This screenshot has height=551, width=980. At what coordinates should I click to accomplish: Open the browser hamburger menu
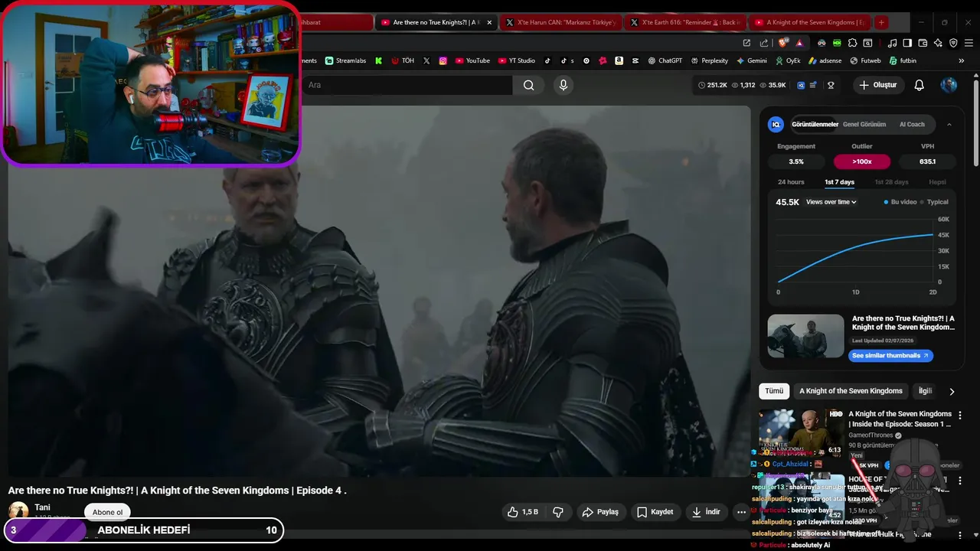pyautogui.click(x=969, y=43)
